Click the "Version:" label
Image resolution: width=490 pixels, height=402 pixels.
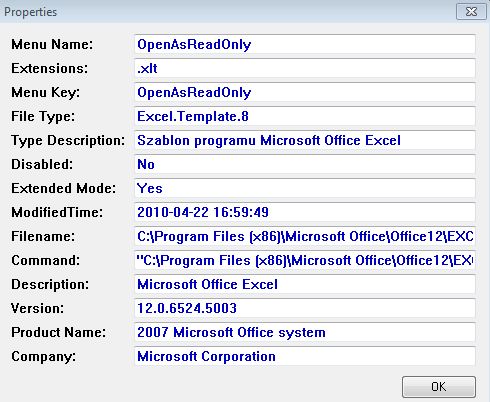pos(37,308)
